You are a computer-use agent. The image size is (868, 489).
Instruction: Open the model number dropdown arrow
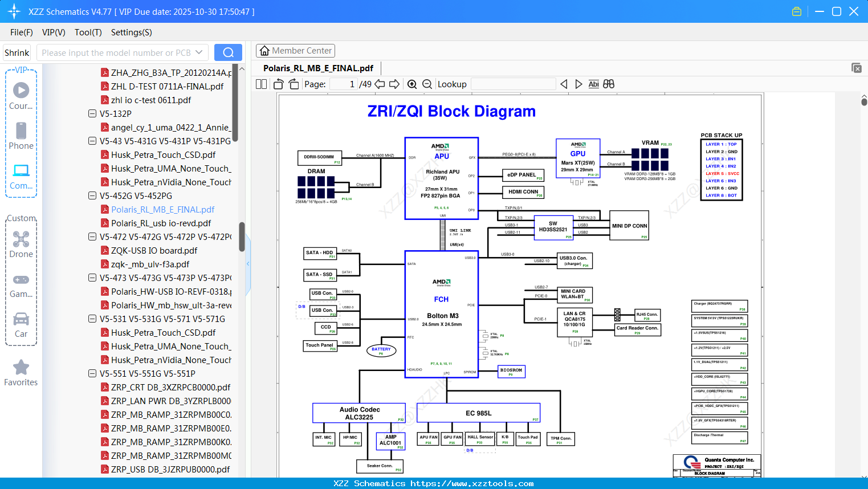coord(199,52)
